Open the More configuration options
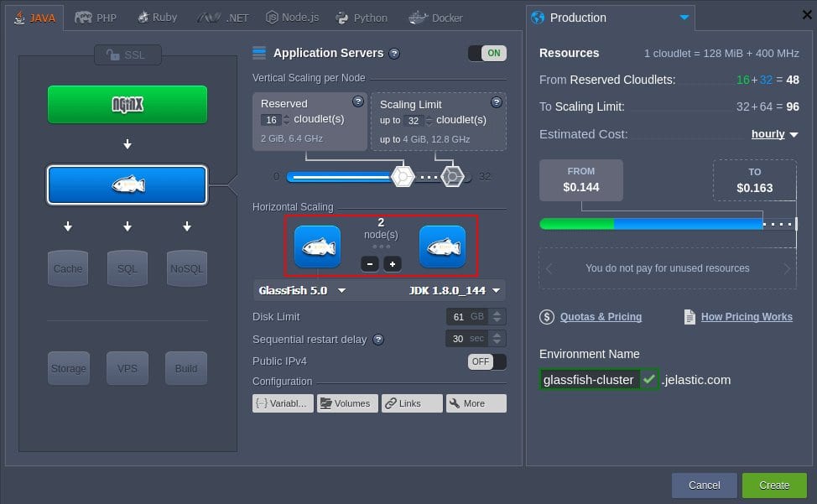This screenshot has width=817, height=504. click(476, 403)
